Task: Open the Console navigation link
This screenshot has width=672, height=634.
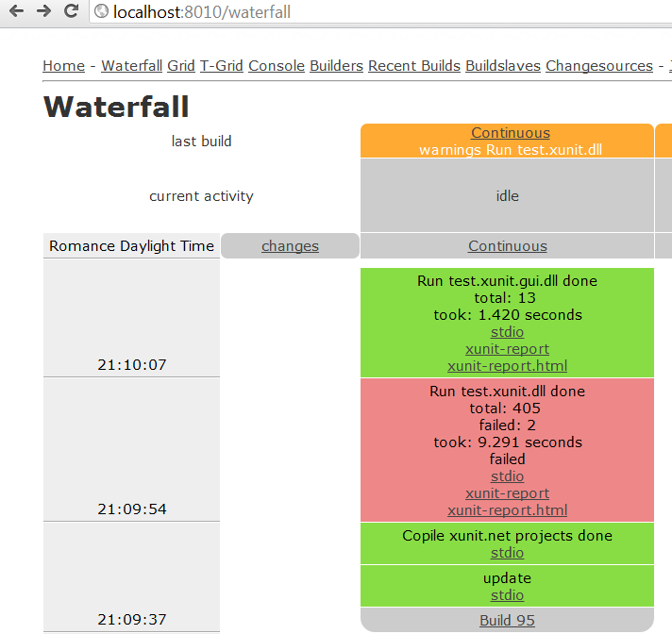Action: click(277, 66)
